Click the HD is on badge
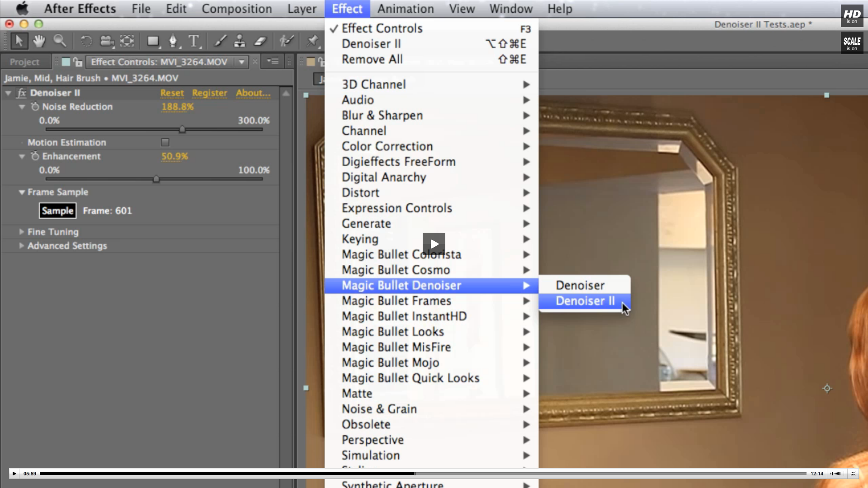 point(852,16)
